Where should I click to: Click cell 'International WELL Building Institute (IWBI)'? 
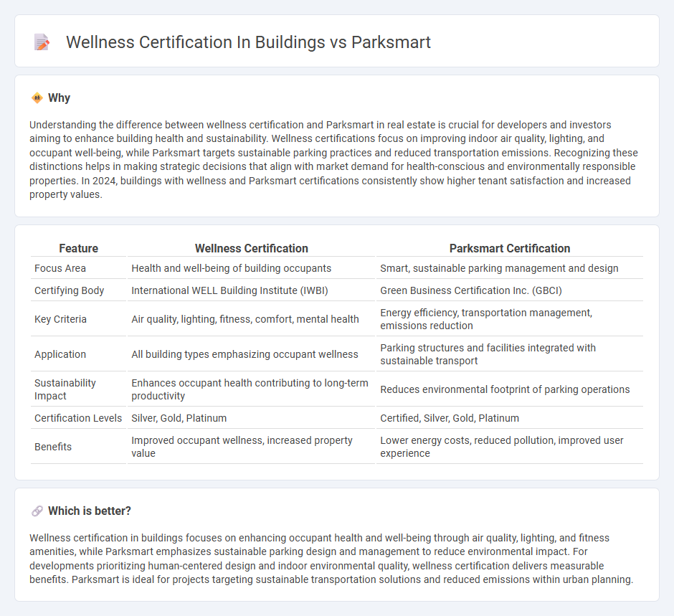click(229, 290)
